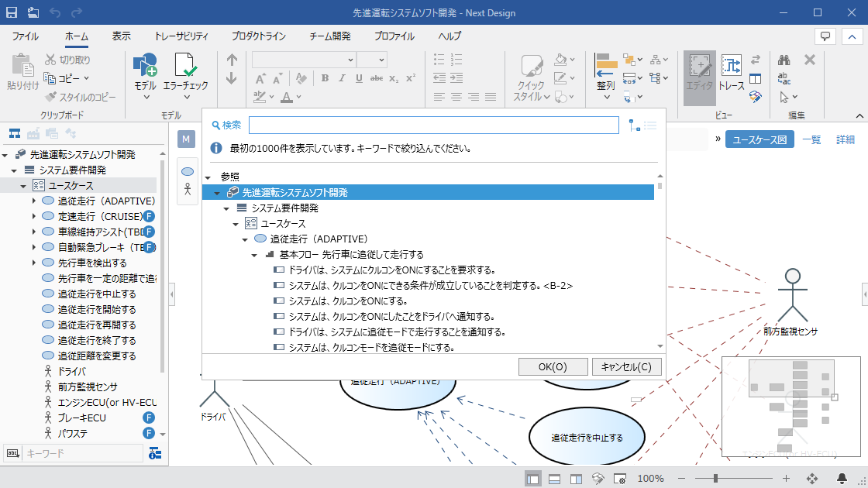Open the プロダクトライン tab

259,36
